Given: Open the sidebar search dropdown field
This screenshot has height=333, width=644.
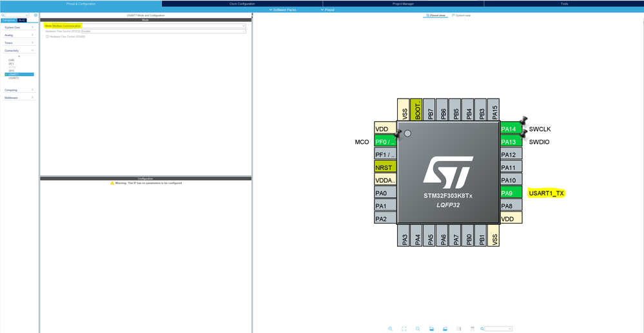Looking at the screenshot, I should click(17, 15).
